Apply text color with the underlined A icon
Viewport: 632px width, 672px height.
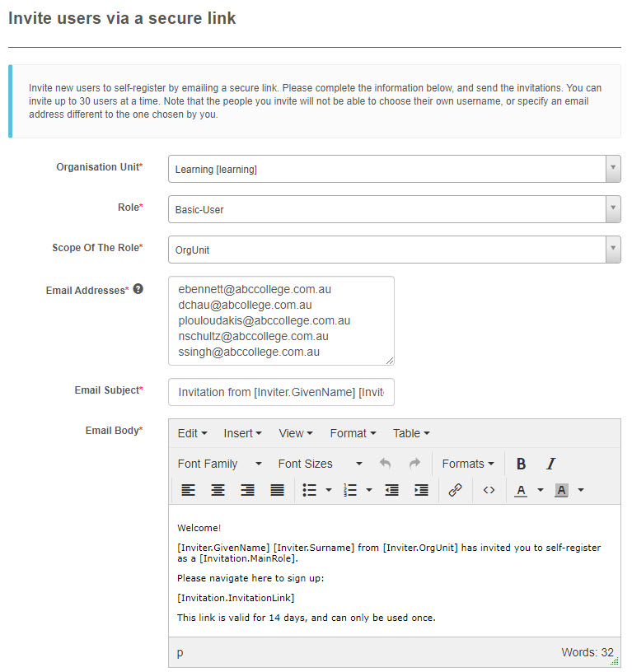(521, 490)
